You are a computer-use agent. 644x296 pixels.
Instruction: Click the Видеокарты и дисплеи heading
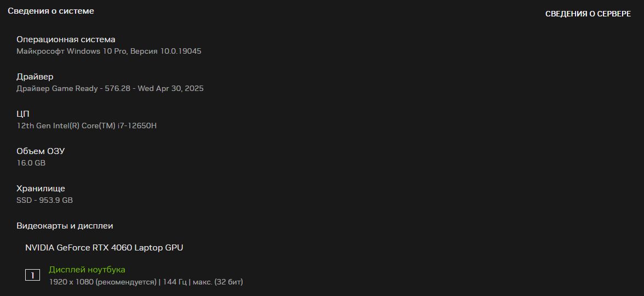click(x=65, y=226)
